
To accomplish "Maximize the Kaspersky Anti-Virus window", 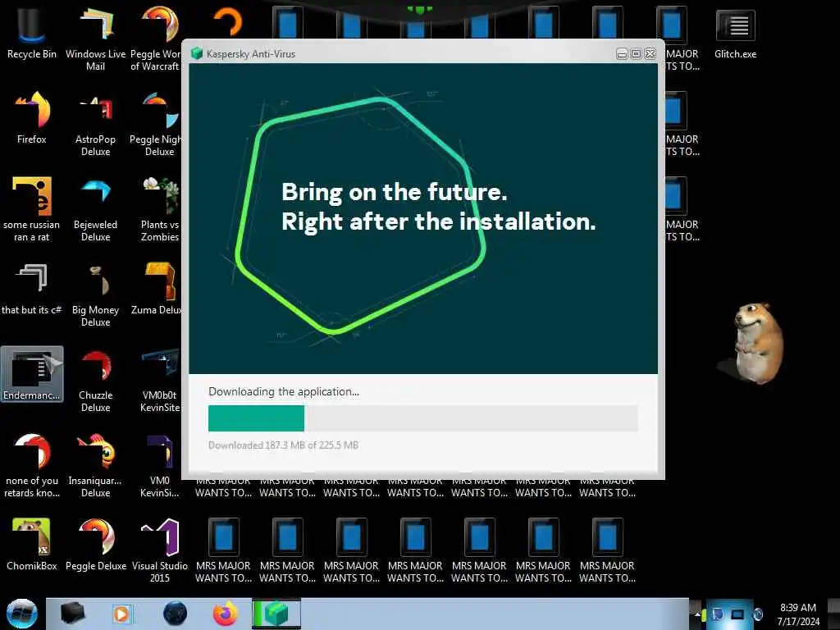I will pos(636,53).
